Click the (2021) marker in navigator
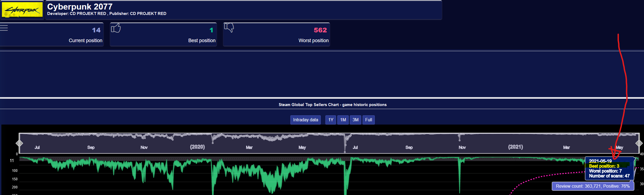 tap(515, 147)
